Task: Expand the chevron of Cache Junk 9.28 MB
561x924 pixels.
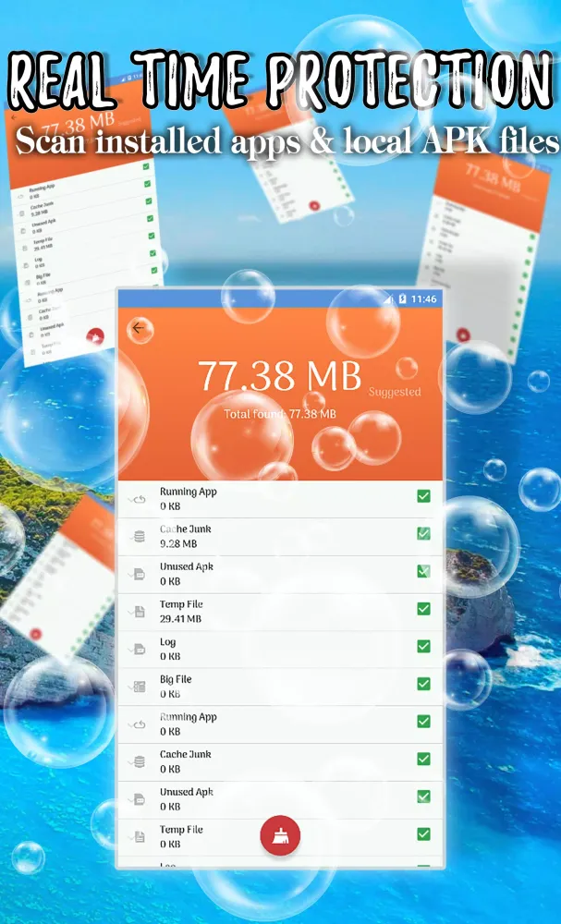Action: [130, 537]
